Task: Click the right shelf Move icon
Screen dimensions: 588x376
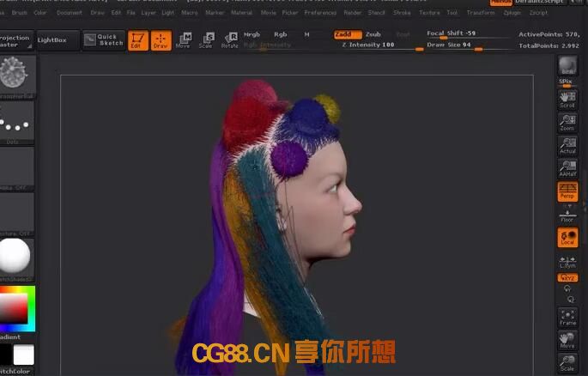Action: 567,340
